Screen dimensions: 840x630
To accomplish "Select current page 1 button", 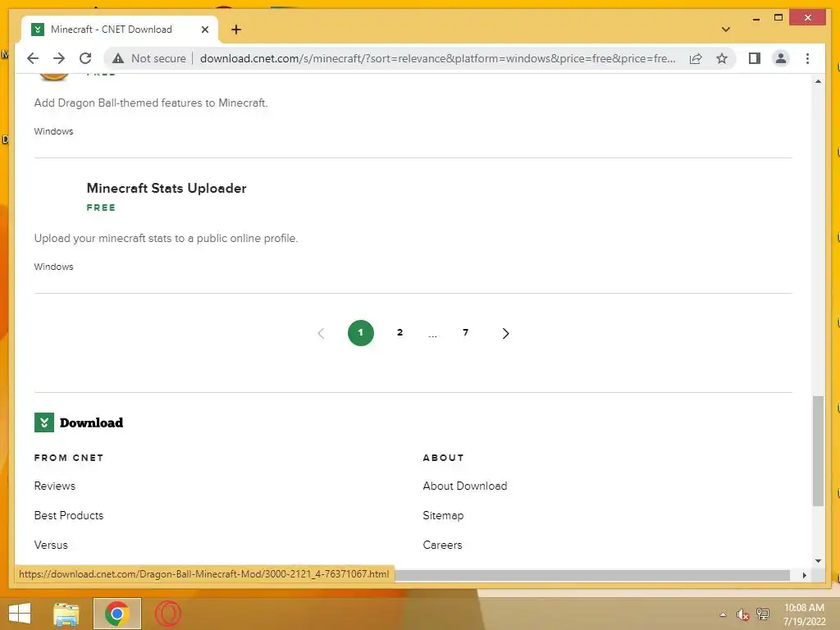I will pos(361,333).
